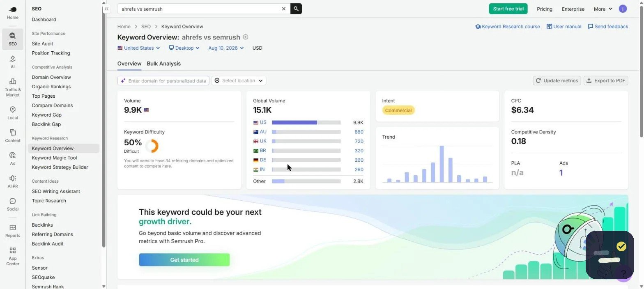This screenshot has width=644, height=289.
Task: Open Keyword Research course link
Action: point(508,26)
